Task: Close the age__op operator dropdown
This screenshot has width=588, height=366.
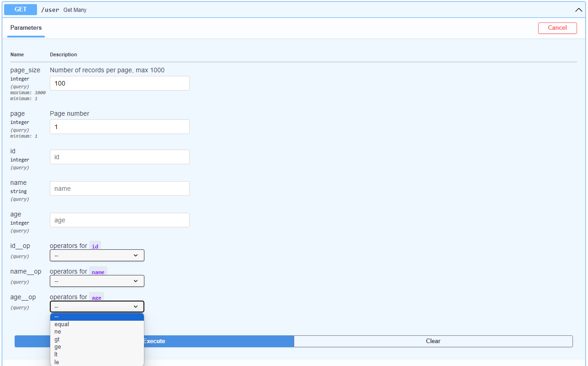Action: coord(97,307)
